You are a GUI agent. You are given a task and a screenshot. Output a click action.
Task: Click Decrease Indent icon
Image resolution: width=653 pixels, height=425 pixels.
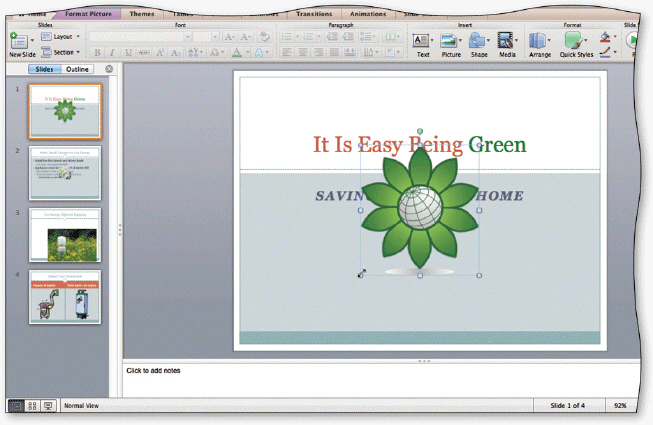(x=332, y=37)
